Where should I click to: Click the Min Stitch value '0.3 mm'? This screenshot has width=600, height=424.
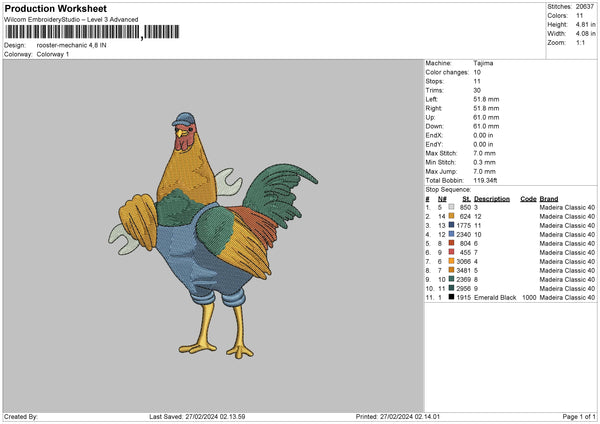tap(484, 162)
